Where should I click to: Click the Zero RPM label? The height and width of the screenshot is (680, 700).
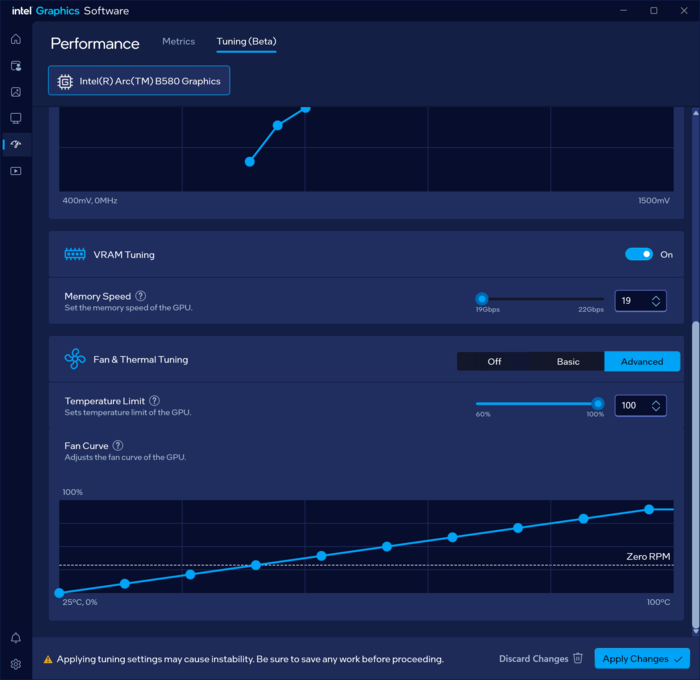pos(648,556)
